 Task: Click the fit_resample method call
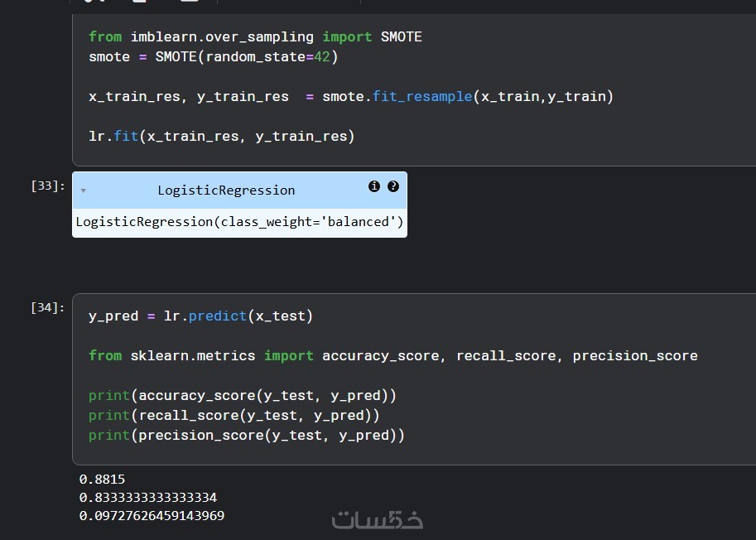point(421,97)
